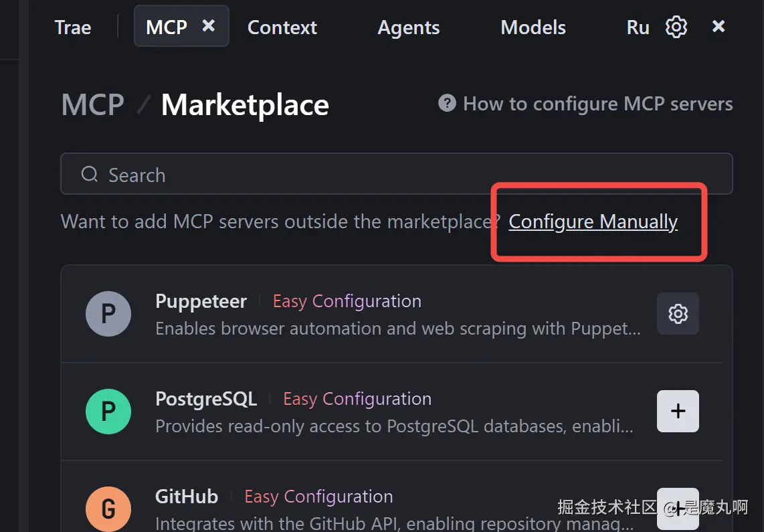Click the Configure Manually link
Image resolution: width=764 pixels, height=532 pixels.
593,221
